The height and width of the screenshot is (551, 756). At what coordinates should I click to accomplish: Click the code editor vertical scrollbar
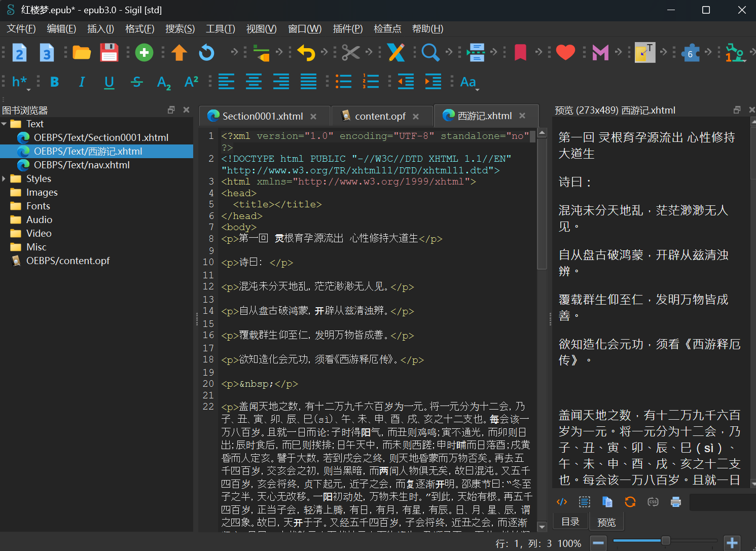[542, 203]
